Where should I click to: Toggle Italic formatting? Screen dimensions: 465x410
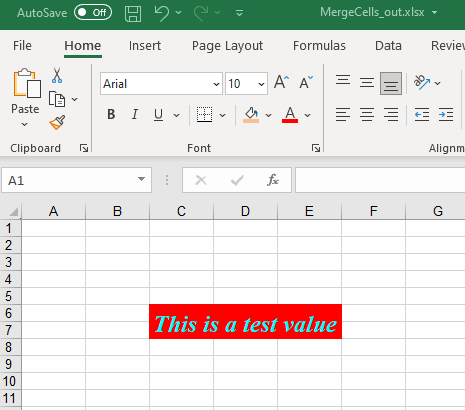(x=135, y=115)
